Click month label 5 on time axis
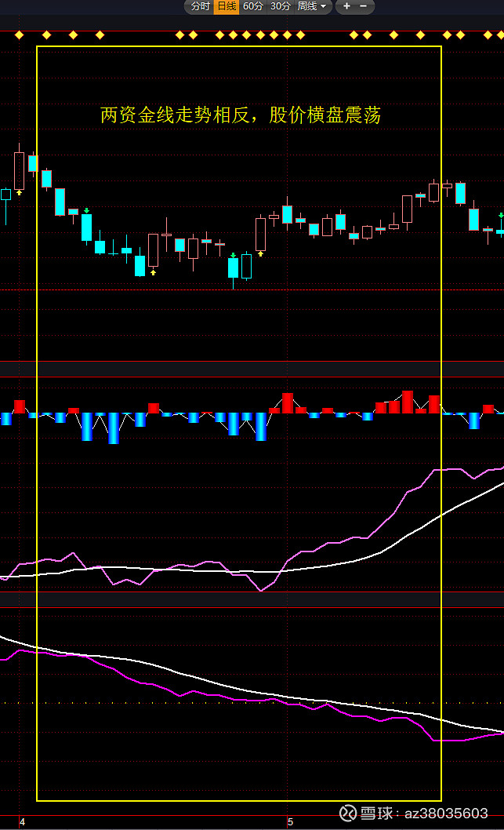Screen dimensions: 504x830 290,822
